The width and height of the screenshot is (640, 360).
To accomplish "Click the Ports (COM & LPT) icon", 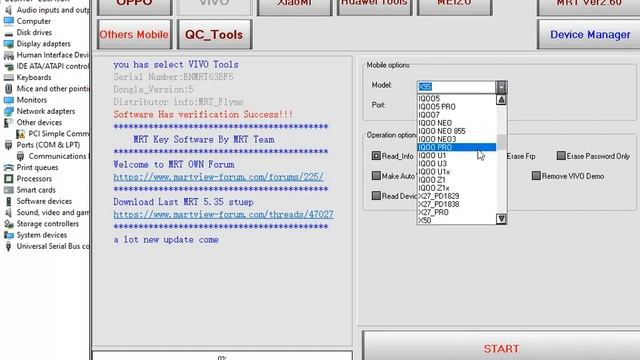I will 9,145.
